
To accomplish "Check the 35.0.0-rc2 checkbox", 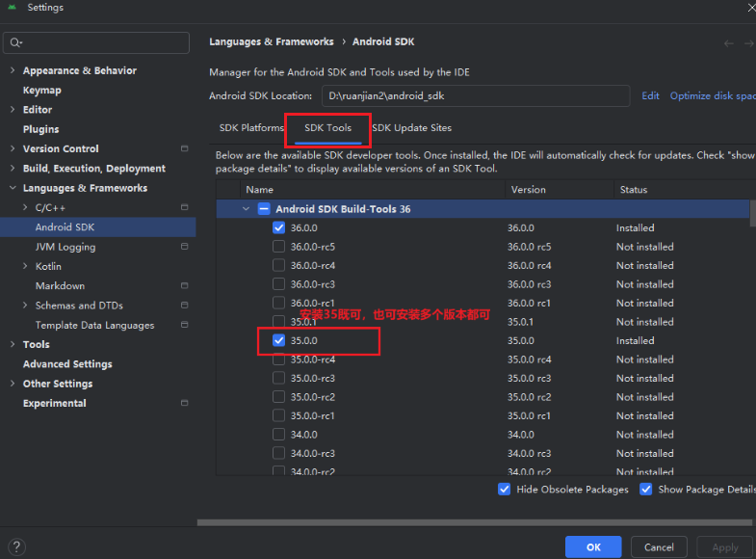I will tap(278, 397).
